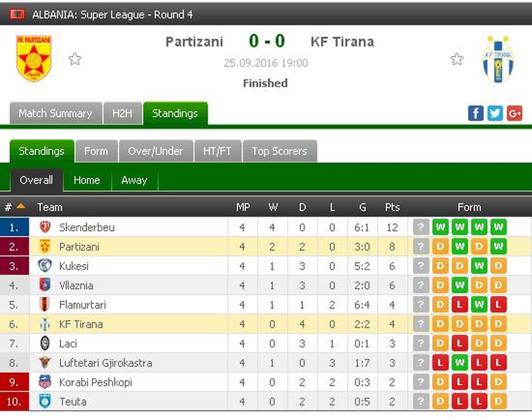Open Luftetari Gjirokastra team link
The image size is (532, 419).
(x=105, y=363)
